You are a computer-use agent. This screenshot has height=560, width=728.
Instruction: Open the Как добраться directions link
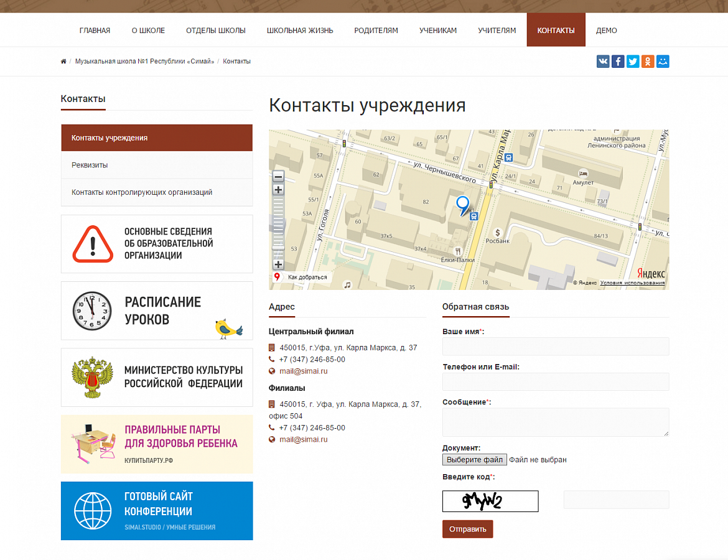click(307, 278)
